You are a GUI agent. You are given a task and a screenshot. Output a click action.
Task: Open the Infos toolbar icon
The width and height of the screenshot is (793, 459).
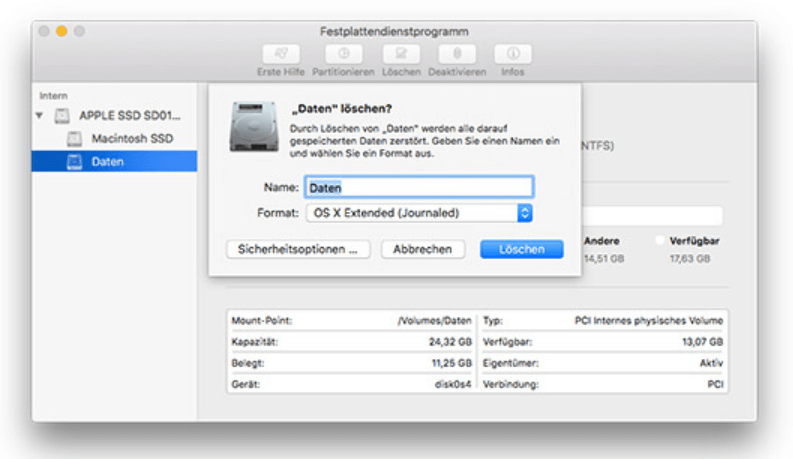pyautogui.click(x=513, y=54)
